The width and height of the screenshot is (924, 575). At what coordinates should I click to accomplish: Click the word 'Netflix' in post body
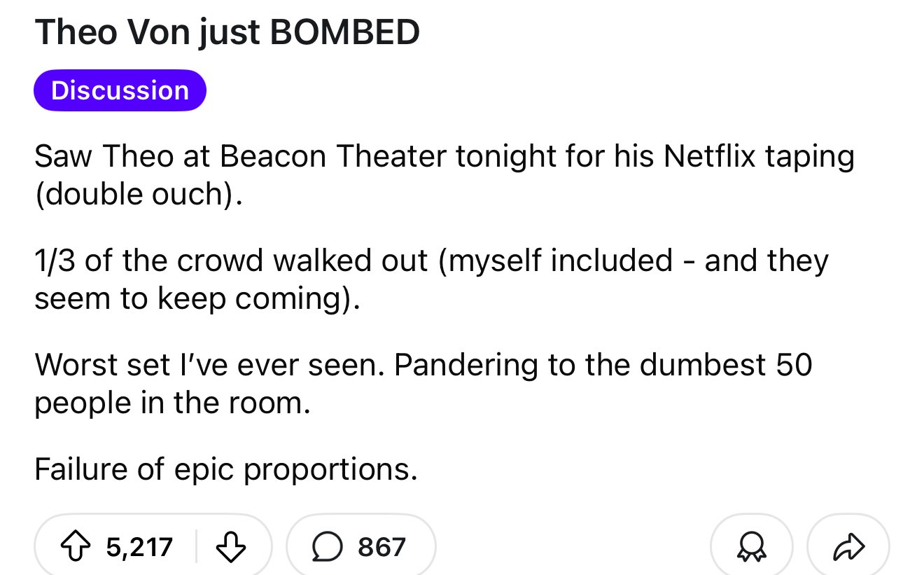coord(709,156)
